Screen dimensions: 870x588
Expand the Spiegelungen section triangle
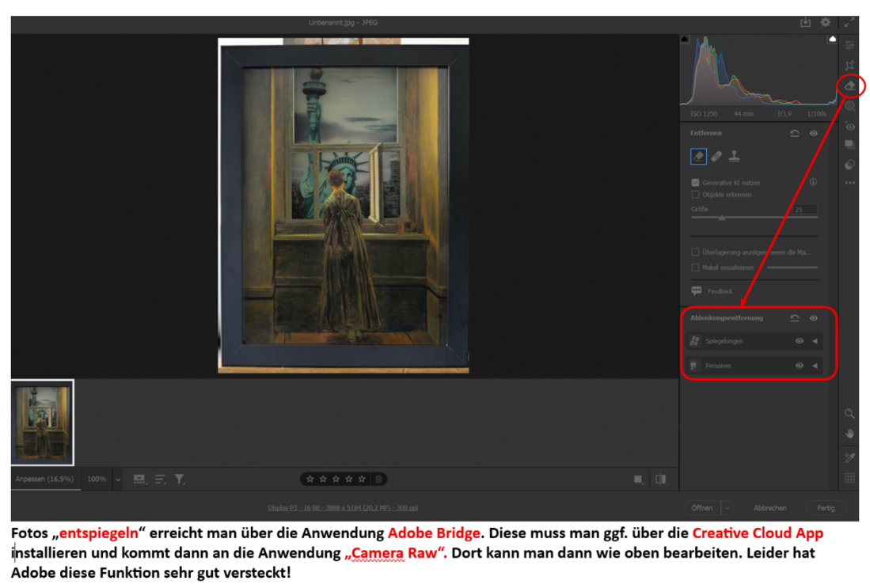(x=815, y=341)
